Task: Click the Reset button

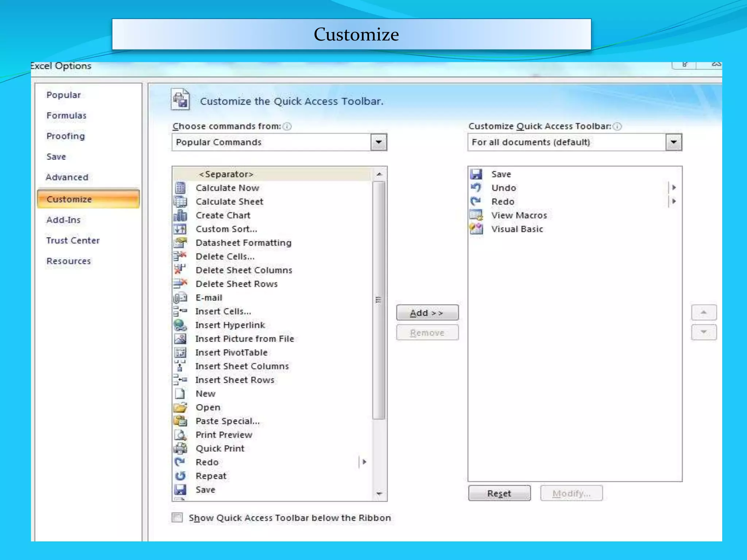Action: (499, 493)
